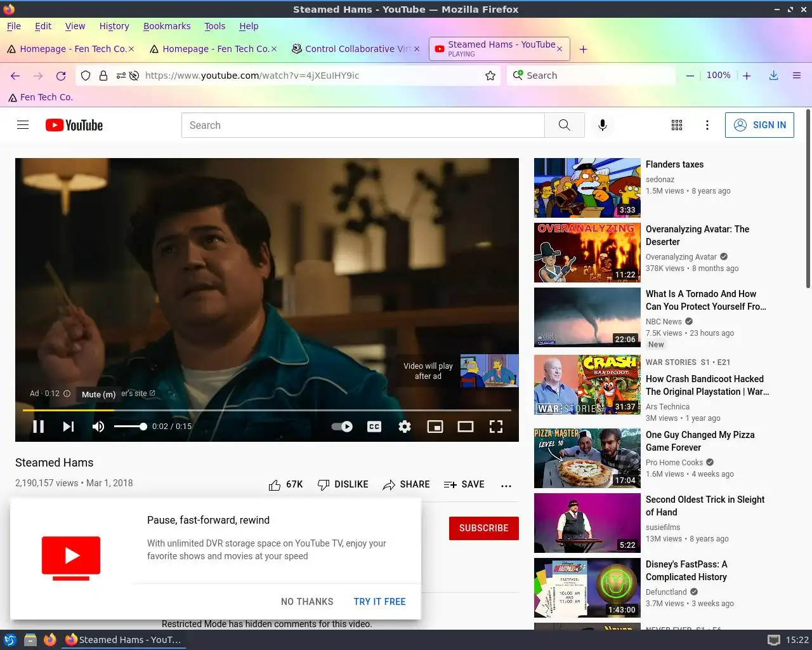Toggle closed captions CC button

[x=374, y=427]
